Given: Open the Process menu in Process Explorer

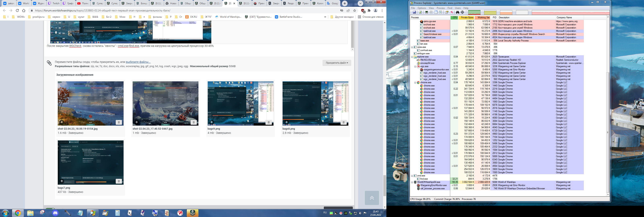Looking at the screenshot, I should tap(441, 8).
